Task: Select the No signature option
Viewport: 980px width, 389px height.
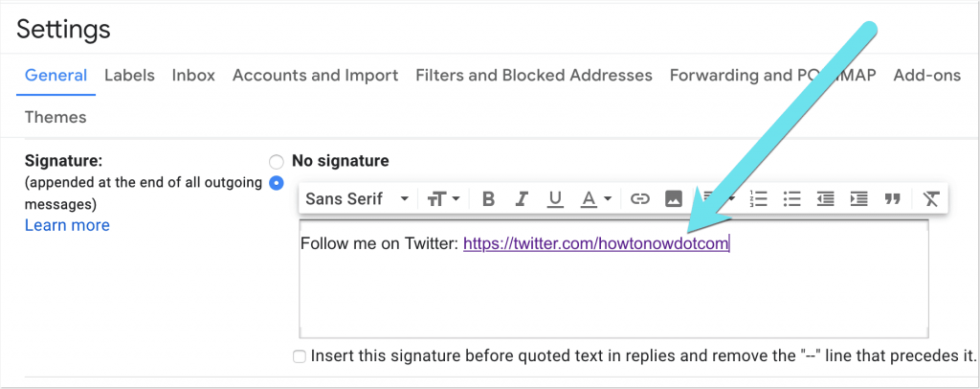Action: tap(277, 161)
